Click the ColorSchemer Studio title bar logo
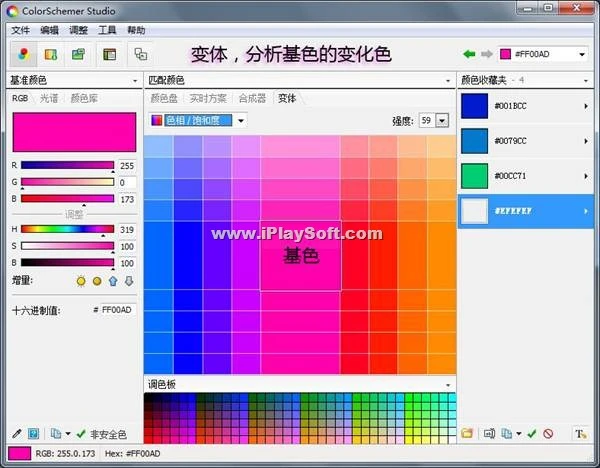This screenshot has width=600, height=468. click(13, 11)
